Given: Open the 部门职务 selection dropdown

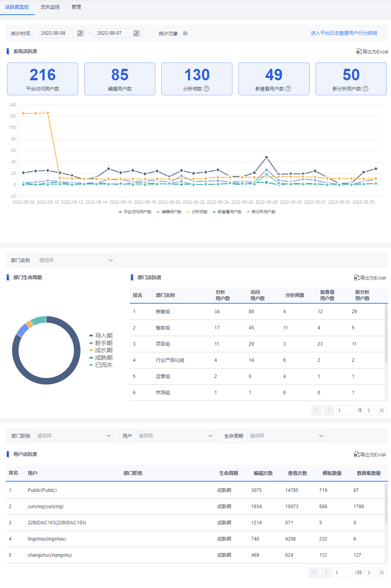Looking at the screenshot, I should pos(74,436).
